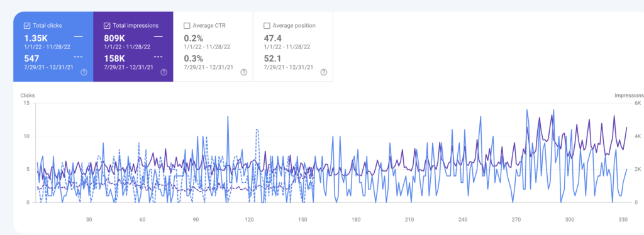
Task: Open help icon on Total clicks card
Action: tap(84, 72)
